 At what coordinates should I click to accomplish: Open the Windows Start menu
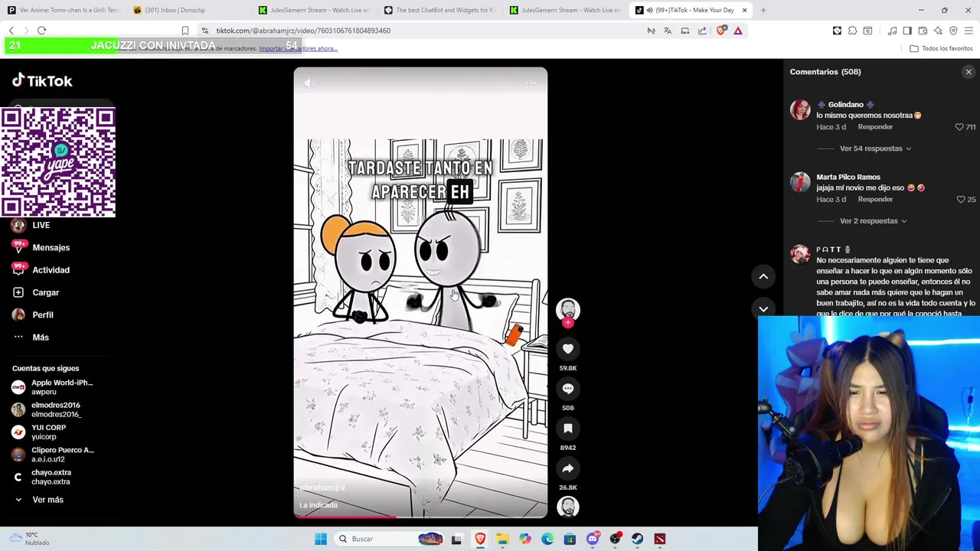(x=321, y=539)
